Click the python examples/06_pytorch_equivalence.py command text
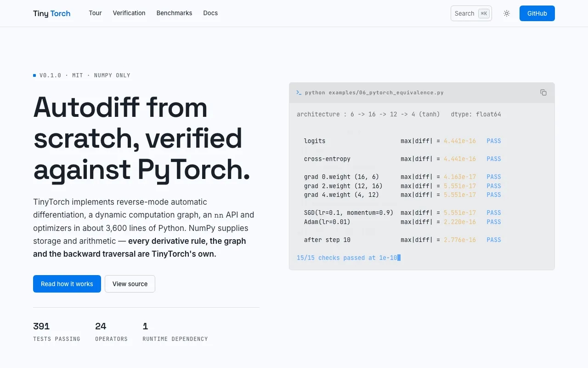 (x=374, y=92)
